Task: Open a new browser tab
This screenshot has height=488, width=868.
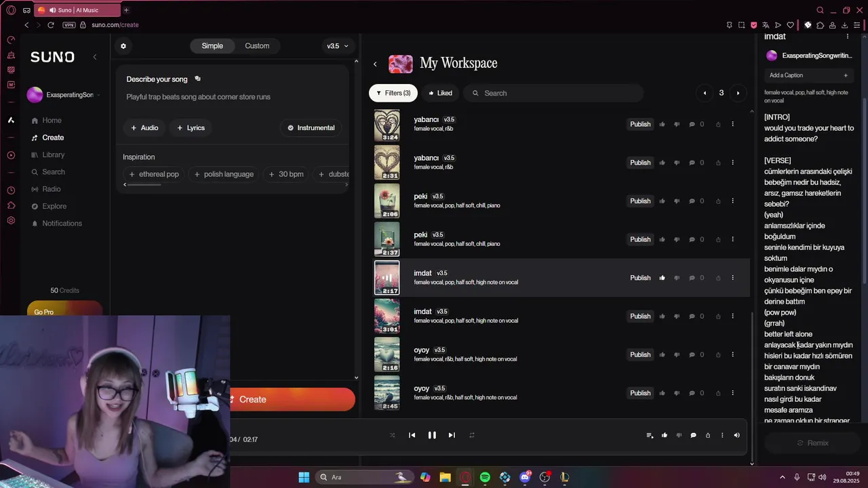Action: (x=126, y=10)
